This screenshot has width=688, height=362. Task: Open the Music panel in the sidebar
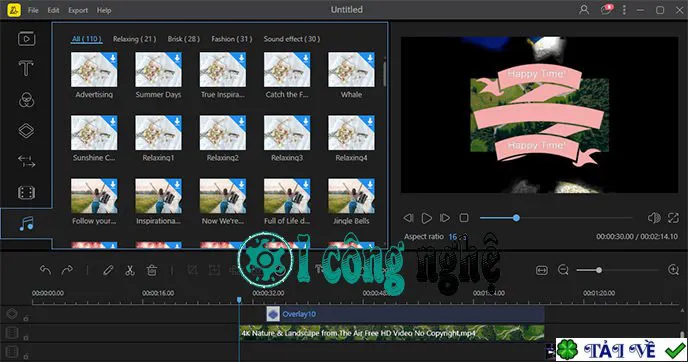pos(26,224)
